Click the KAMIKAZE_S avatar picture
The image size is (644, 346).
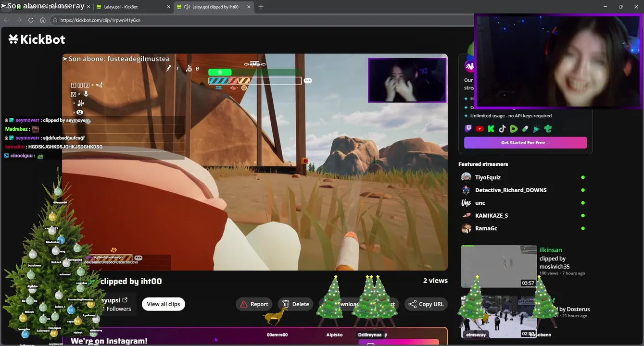coord(466,215)
